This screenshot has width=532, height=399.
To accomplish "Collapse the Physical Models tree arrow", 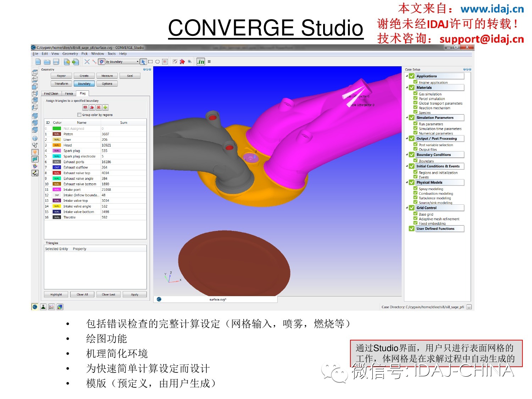I will [x=407, y=182].
